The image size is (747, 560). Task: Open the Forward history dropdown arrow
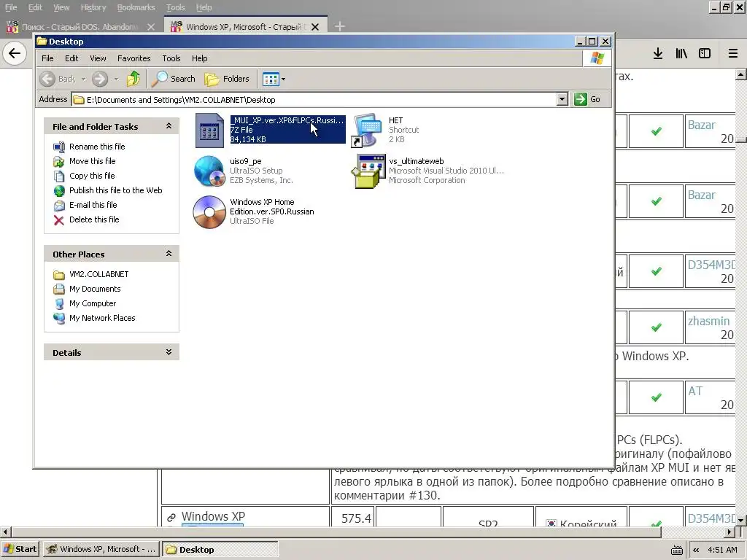coord(116,79)
